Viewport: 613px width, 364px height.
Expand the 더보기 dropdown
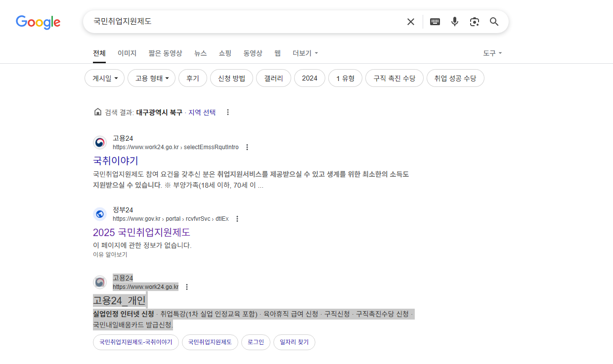[x=305, y=53]
